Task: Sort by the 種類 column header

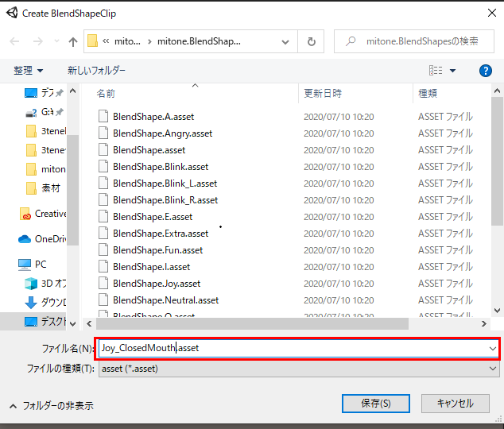Action: click(x=427, y=94)
